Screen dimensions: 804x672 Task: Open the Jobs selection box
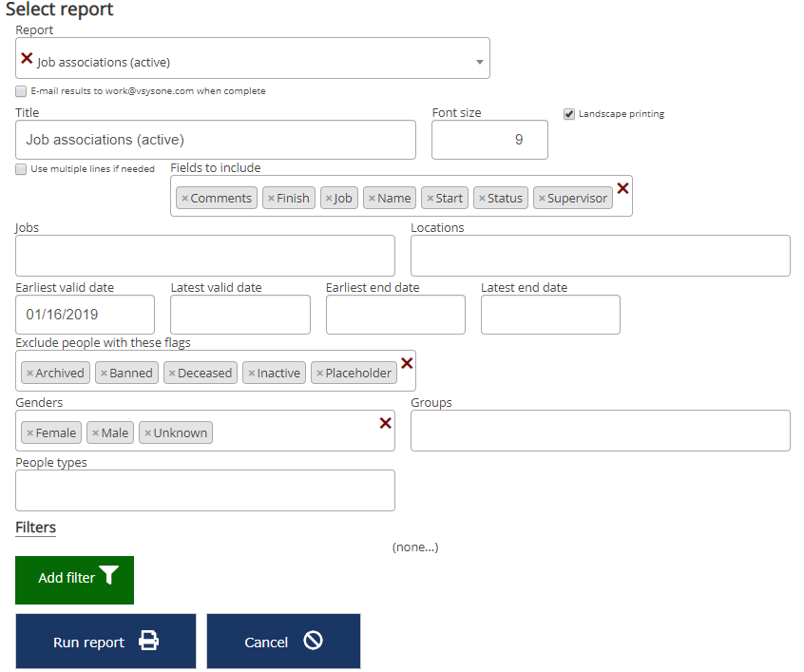(x=204, y=256)
